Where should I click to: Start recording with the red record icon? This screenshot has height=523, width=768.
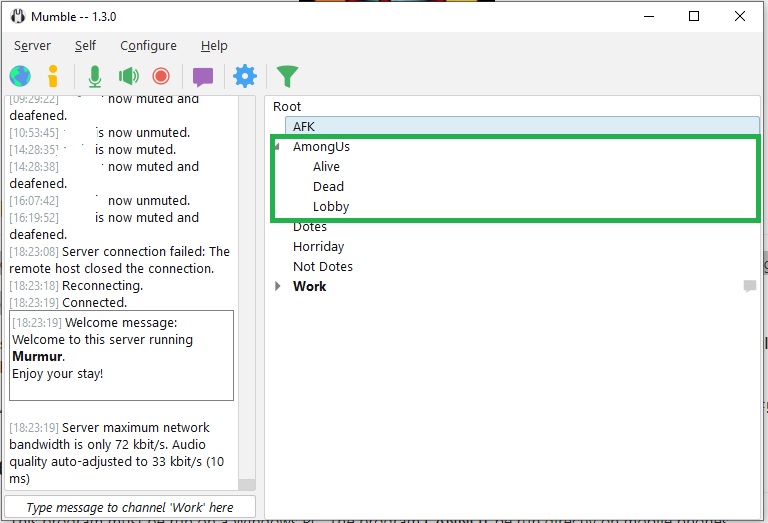(161, 76)
